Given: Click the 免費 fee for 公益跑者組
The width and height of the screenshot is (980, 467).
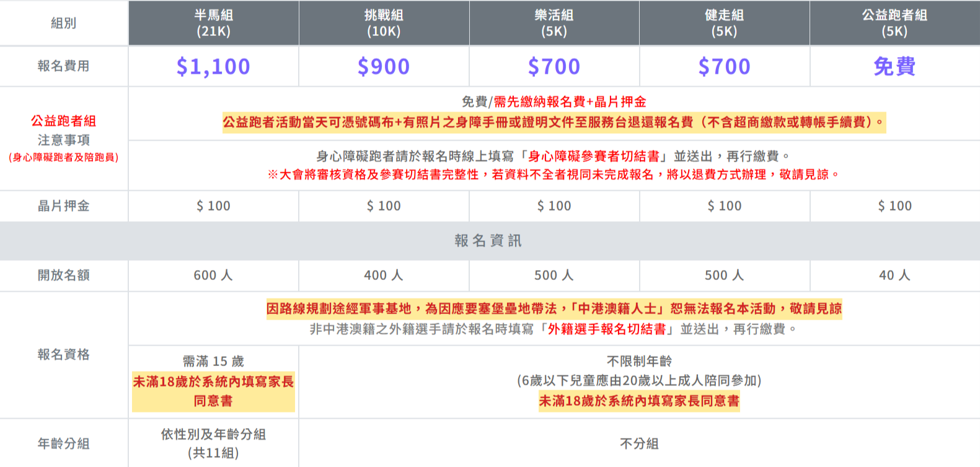Looking at the screenshot, I should (894, 66).
